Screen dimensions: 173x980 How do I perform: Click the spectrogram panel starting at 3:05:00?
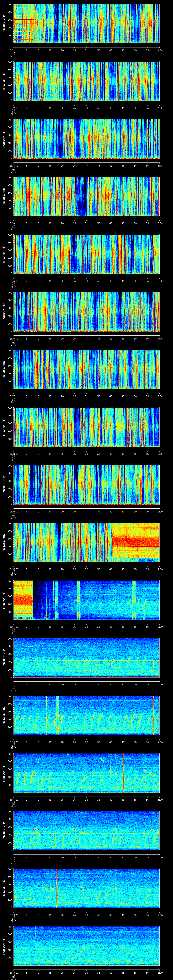tap(87, 254)
